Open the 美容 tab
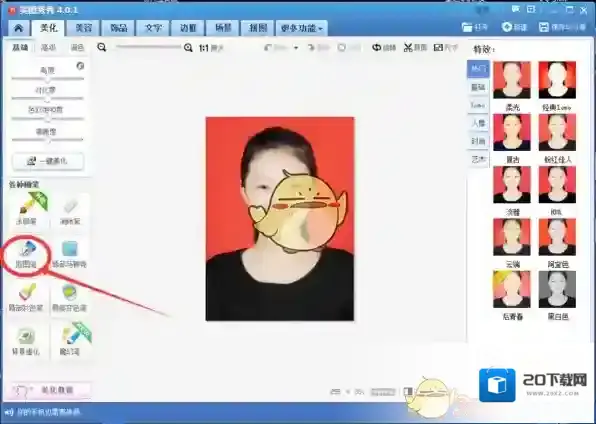 click(83, 28)
